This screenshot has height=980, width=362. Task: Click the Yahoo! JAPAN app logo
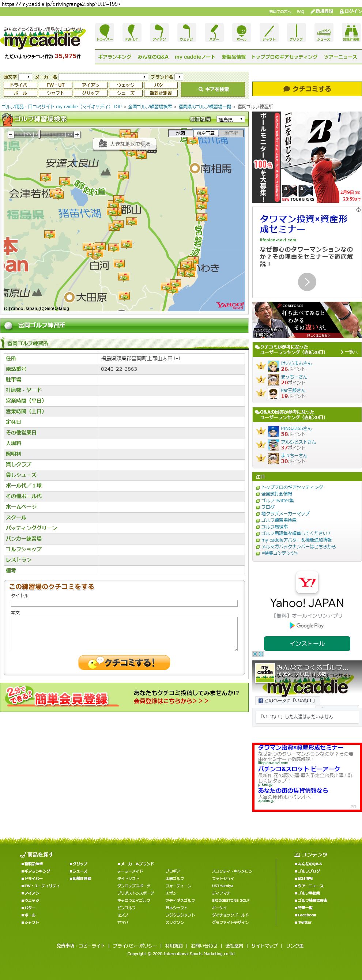pos(307,582)
